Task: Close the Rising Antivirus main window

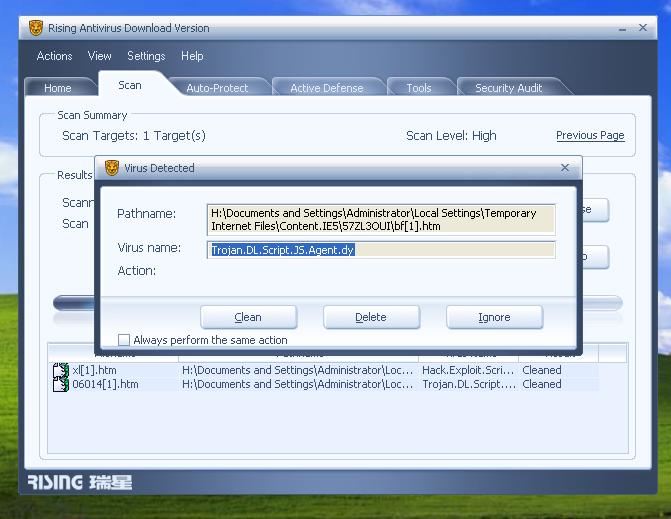Action: 643,28
